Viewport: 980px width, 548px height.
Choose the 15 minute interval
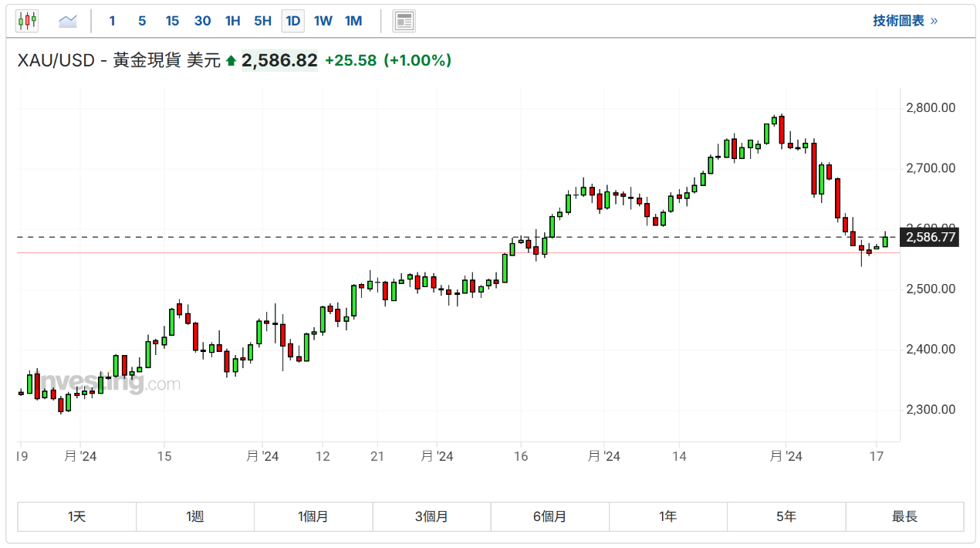(x=172, y=21)
